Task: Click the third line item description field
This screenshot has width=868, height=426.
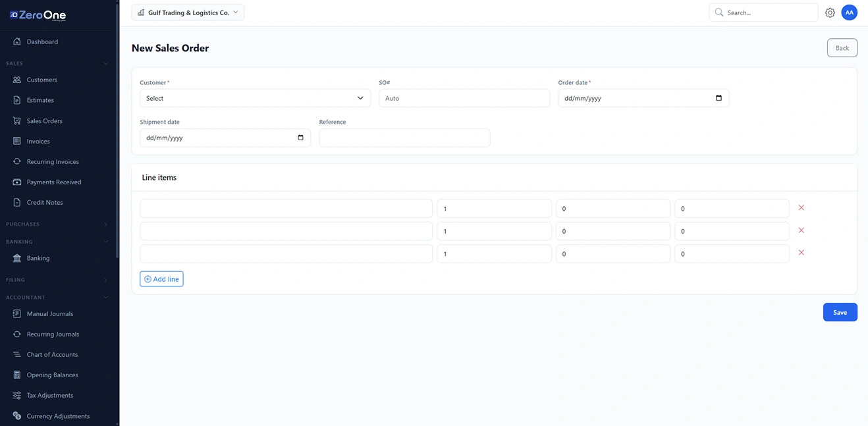Action: pyautogui.click(x=286, y=253)
